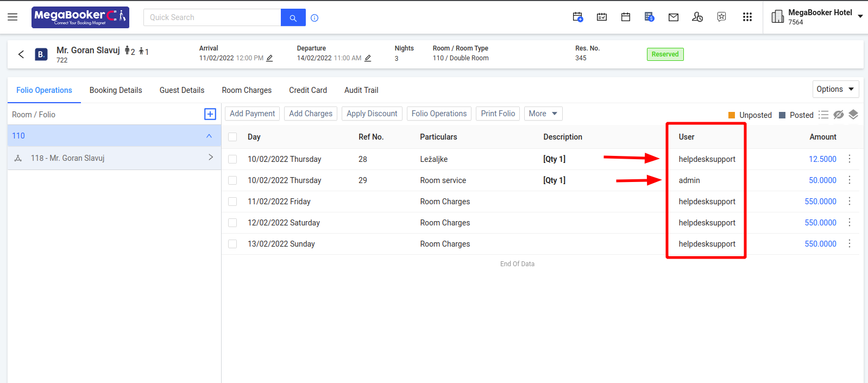Open row menu for 12/02/2022 Saturday charge
Viewport: 868px width, 383px height.
point(850,223)
